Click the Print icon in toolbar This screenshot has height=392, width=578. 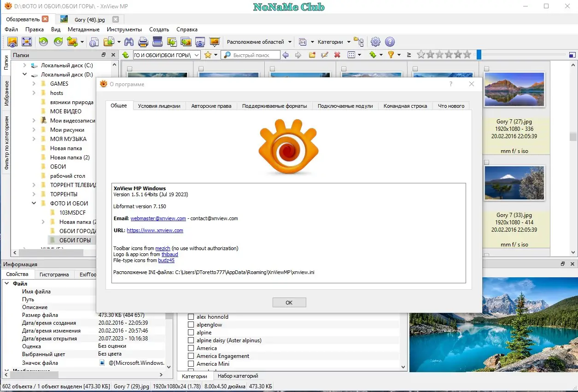click(x=142, y=42)
